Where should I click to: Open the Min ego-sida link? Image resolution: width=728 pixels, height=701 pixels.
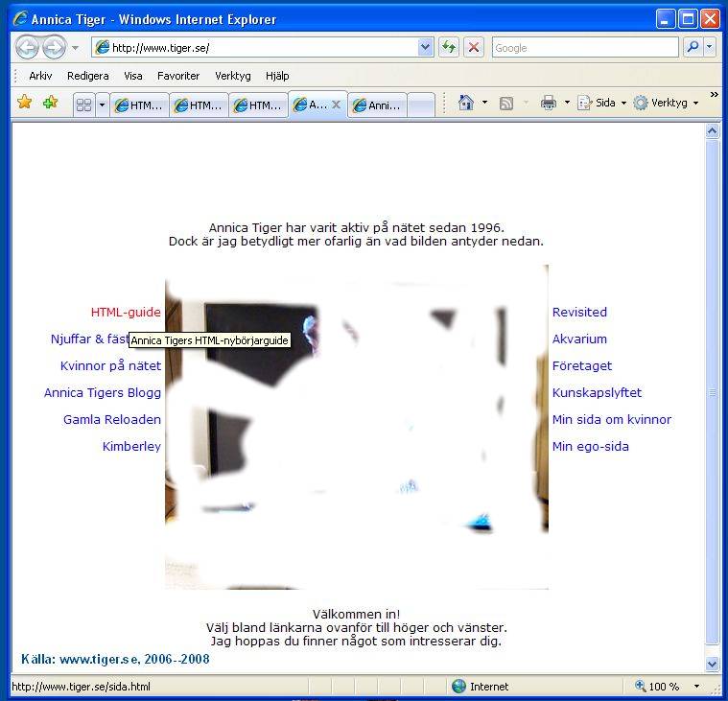591,446
